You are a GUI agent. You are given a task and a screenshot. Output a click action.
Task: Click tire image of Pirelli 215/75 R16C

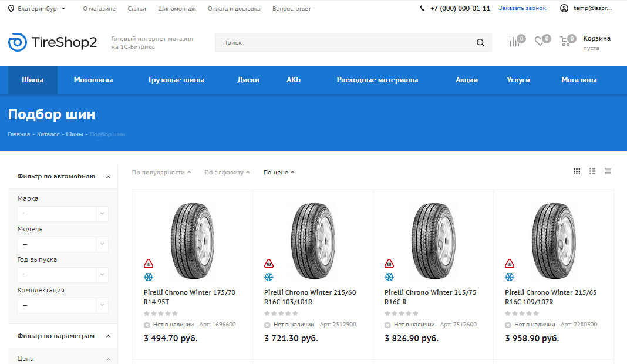433,240
